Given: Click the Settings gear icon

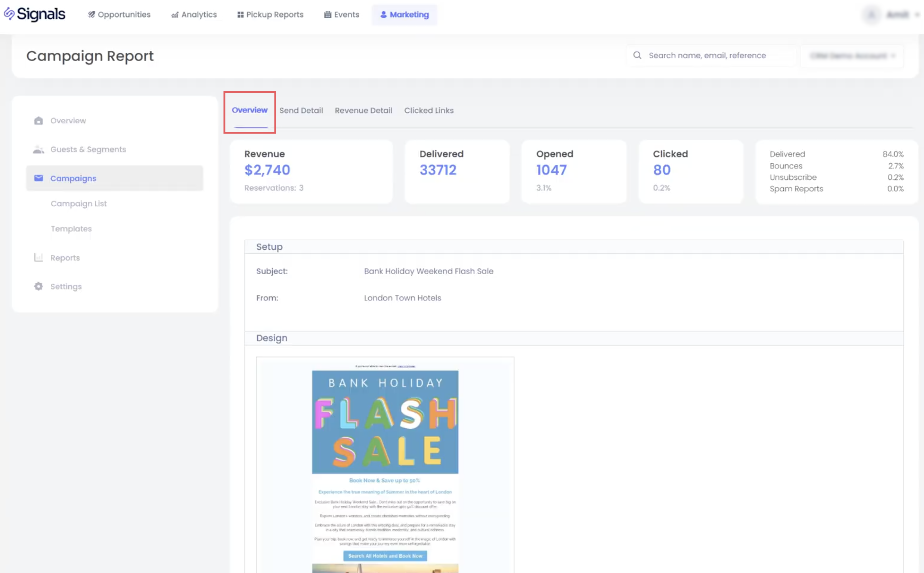Looking at the screenshot, I should 38,286.
